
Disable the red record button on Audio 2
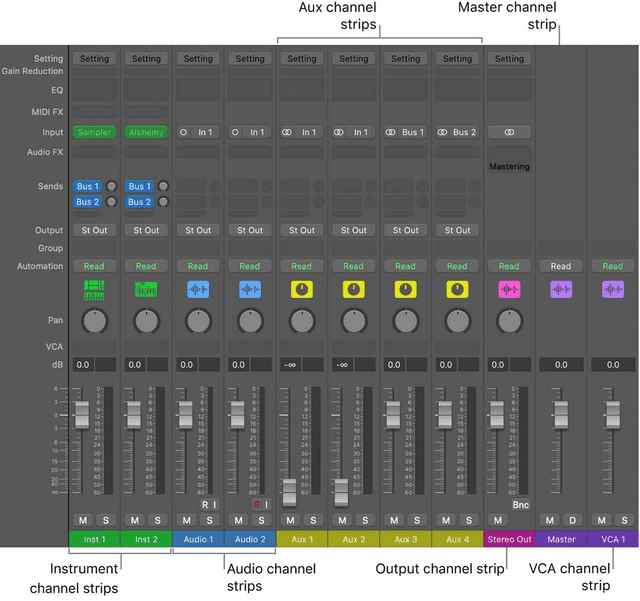[257, 505]
